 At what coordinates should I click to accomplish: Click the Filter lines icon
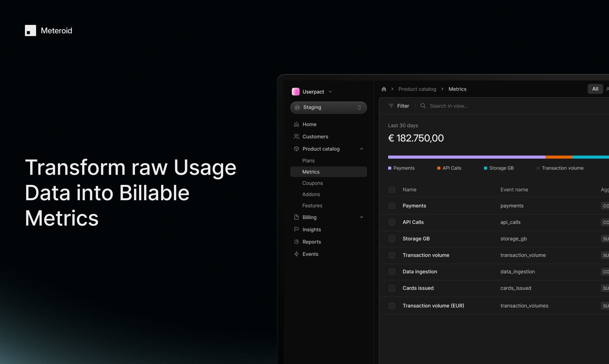click(x=391, y=106)
